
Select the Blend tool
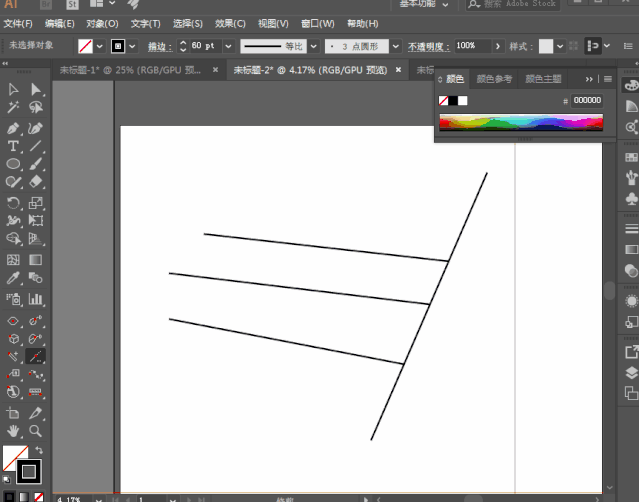pos(36,278)
